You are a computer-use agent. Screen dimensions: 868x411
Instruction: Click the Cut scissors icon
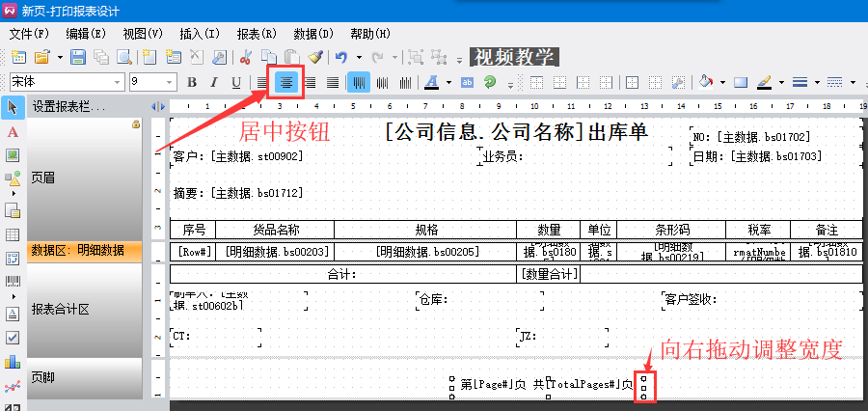pyautogui.click(x=246, y=57)
